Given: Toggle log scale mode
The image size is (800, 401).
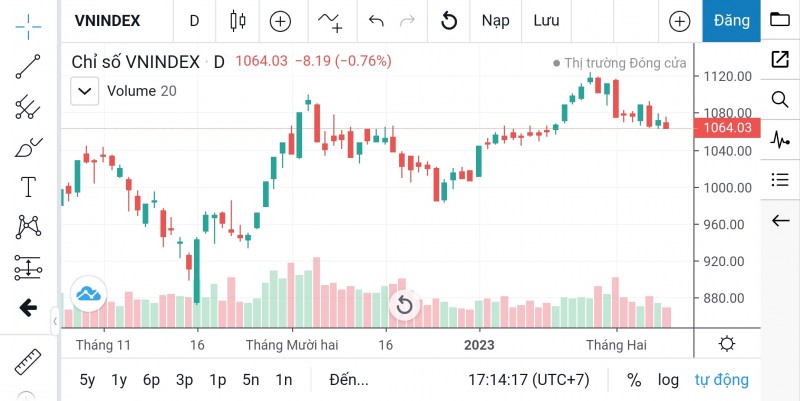Looking at the screenshot, I should click(668, 380).
